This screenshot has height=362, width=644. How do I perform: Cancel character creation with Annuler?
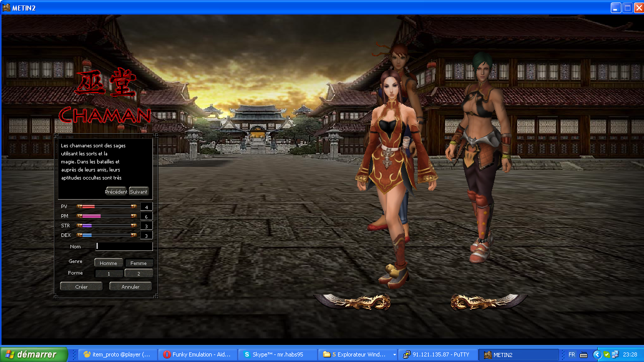131,287
